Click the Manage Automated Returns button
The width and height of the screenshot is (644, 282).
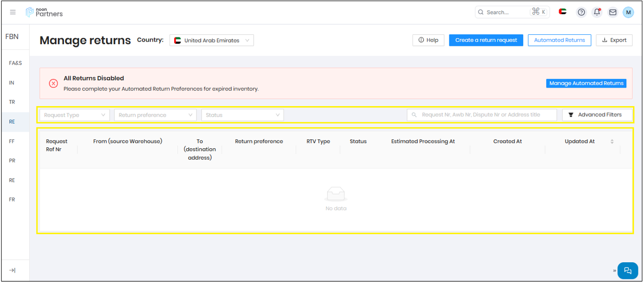[x=586, y=83]
